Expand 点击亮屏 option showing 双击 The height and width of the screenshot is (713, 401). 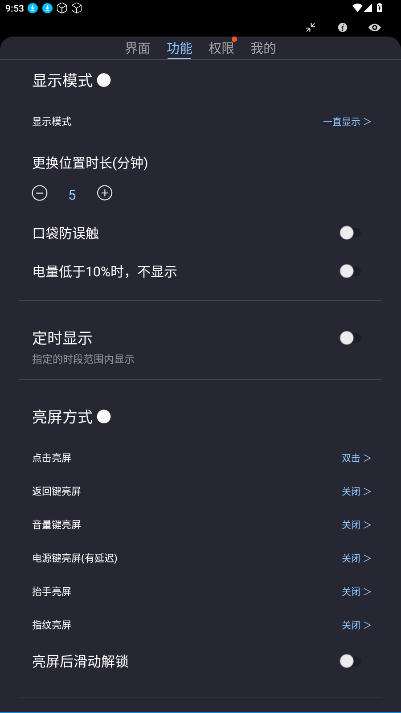(200, 458)
